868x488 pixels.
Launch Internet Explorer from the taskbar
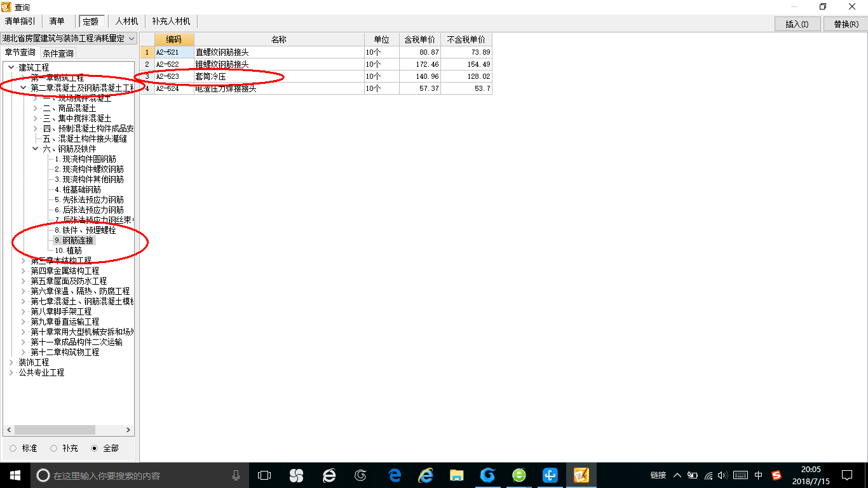point(426,475)
